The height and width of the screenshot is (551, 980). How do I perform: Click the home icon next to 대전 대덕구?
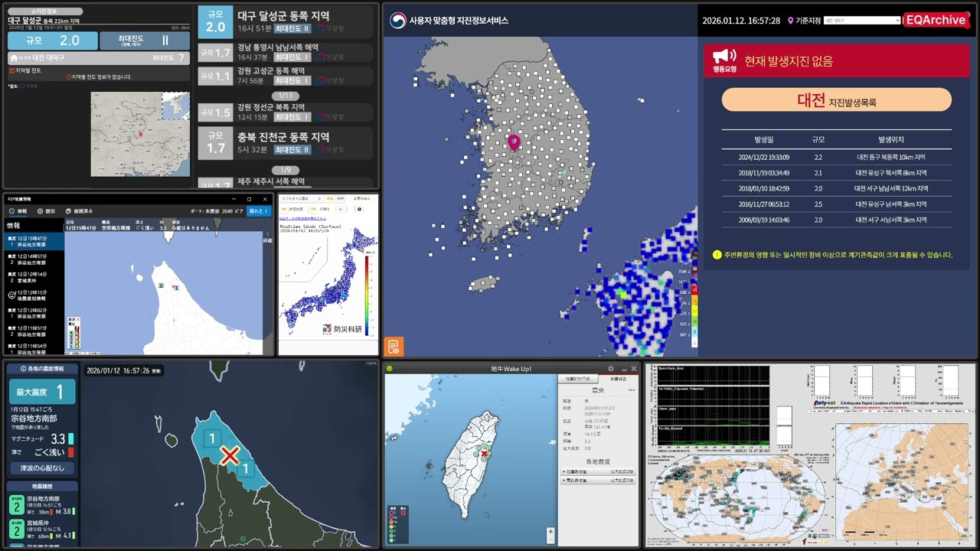(x=13, y=57)
